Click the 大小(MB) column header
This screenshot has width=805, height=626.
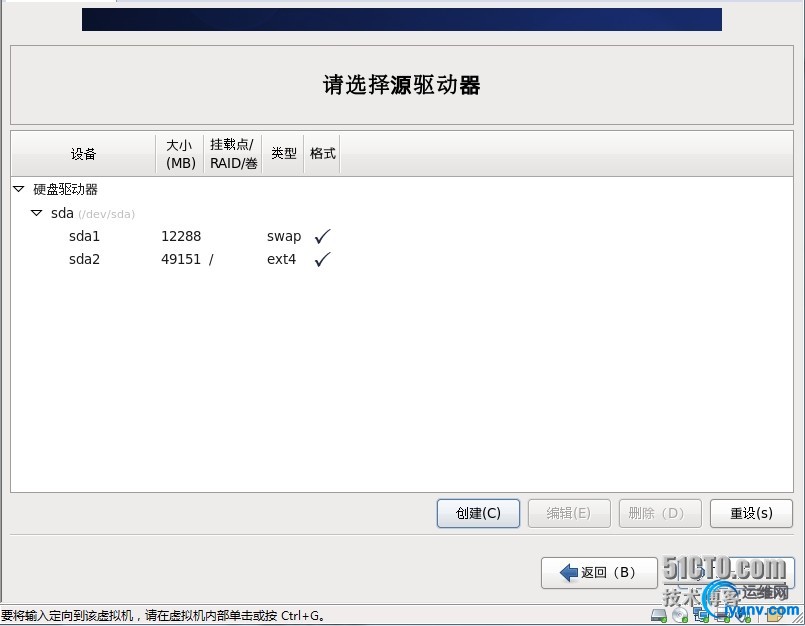click(x=179, y=153)
